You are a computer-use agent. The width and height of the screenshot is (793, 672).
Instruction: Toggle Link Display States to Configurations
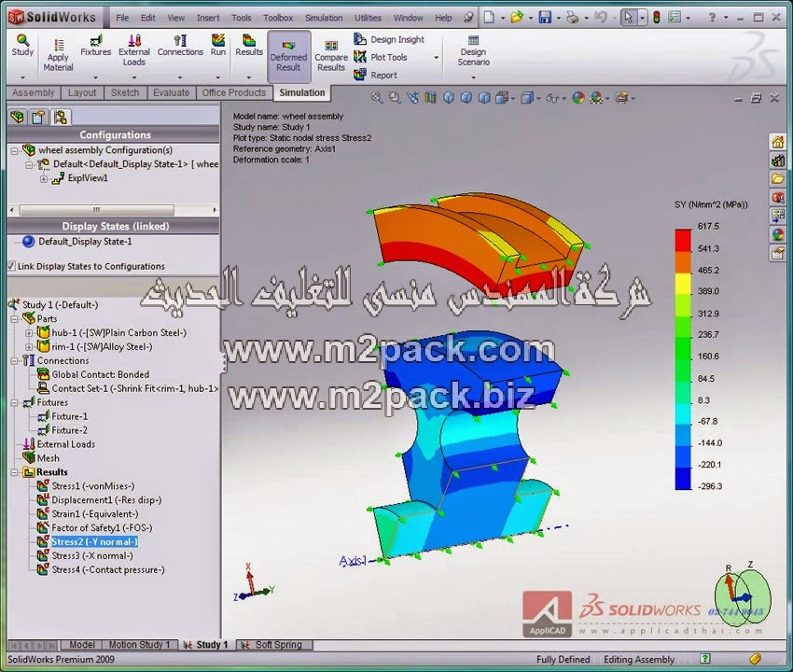click(x=11, y=266)
